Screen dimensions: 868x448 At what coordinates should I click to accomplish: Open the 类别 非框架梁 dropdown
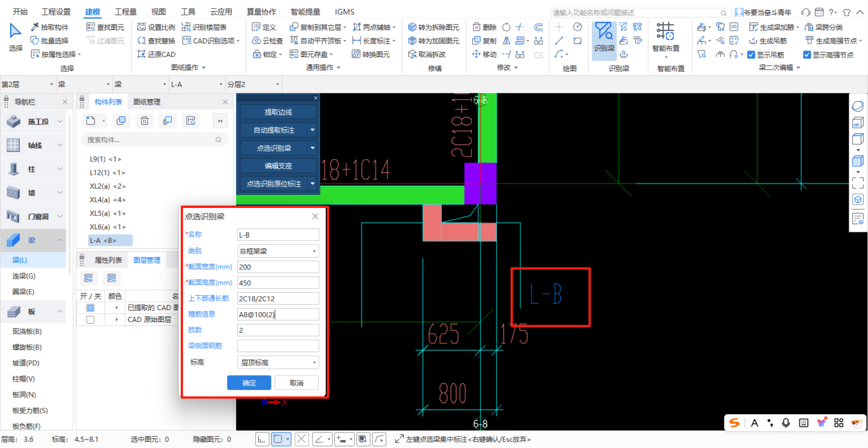click(278, 251)
